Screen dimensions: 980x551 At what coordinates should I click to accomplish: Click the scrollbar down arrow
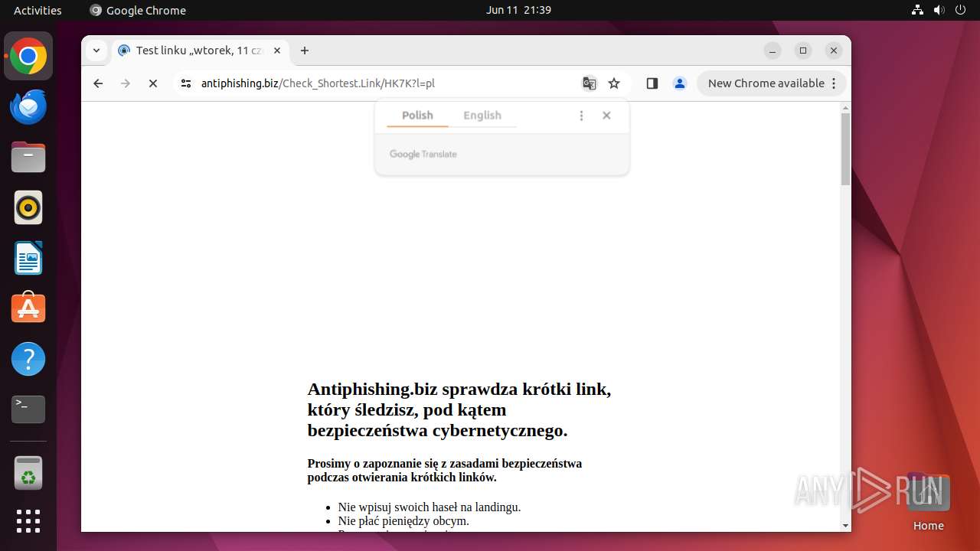pos(845,526)
